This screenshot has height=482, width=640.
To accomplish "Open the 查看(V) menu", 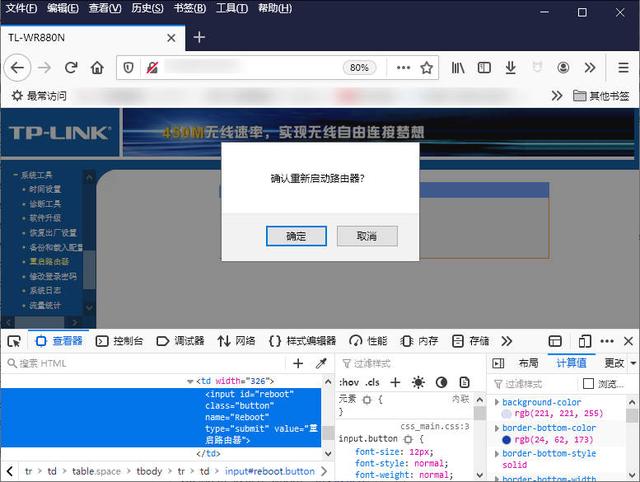I will coord(105,8).
